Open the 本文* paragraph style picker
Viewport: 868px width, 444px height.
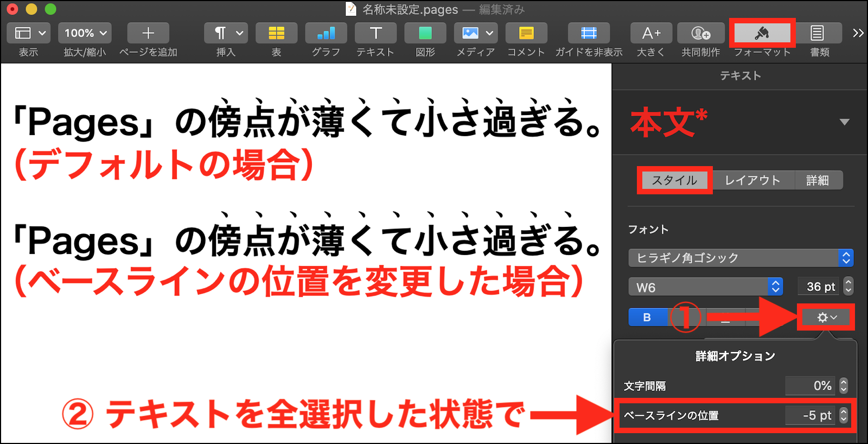[740, 123]
